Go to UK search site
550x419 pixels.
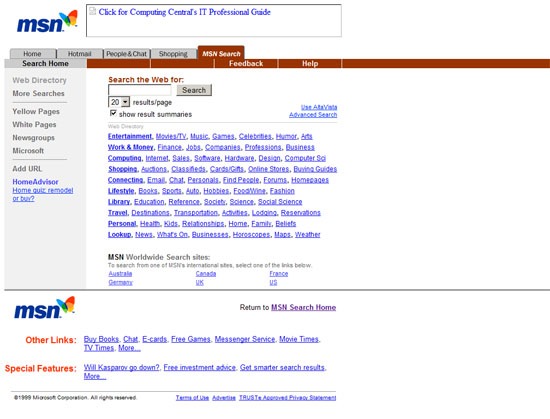[200, 282]
